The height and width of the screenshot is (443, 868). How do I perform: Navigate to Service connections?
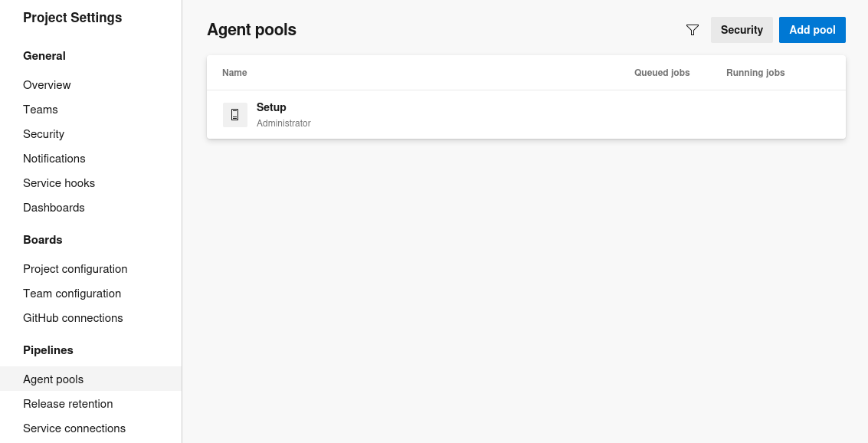[x=74, y=428]
